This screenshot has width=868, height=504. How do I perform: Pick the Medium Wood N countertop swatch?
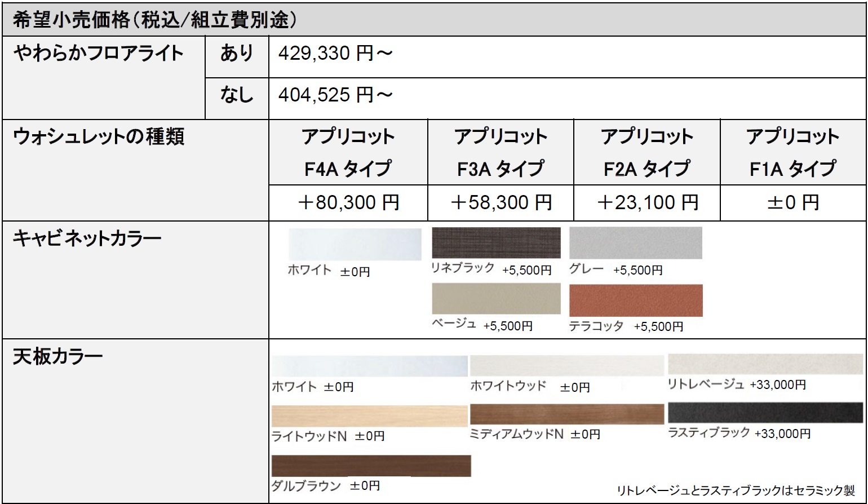pyautogui.click(x=566, y=414)
